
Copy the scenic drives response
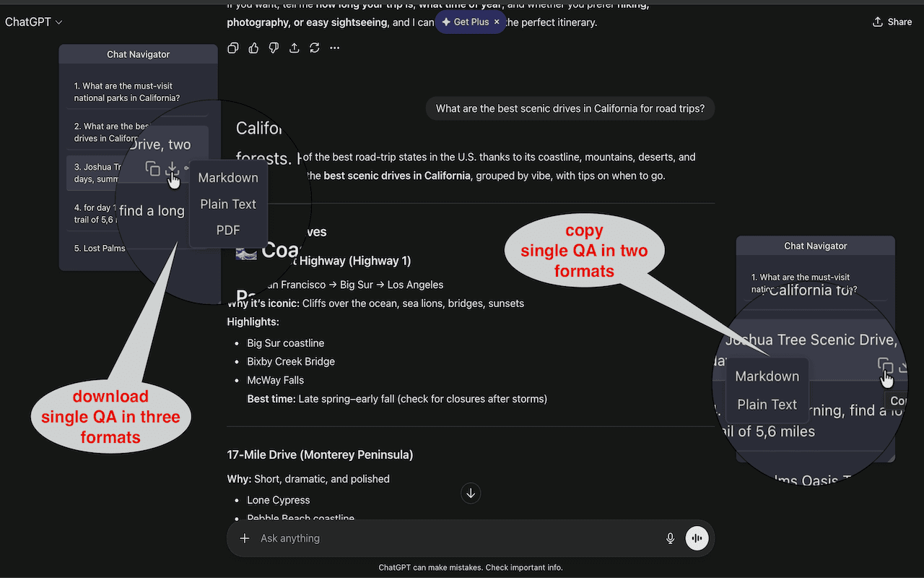(x=232, y=48)
